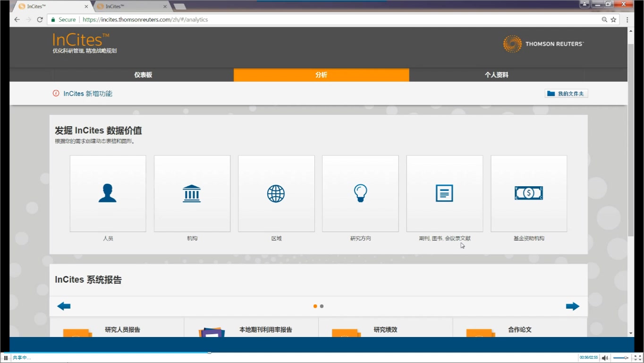The height and width of the screenshot is (363, 644).
Task: Pause the video playback
Action: point(6,358)
